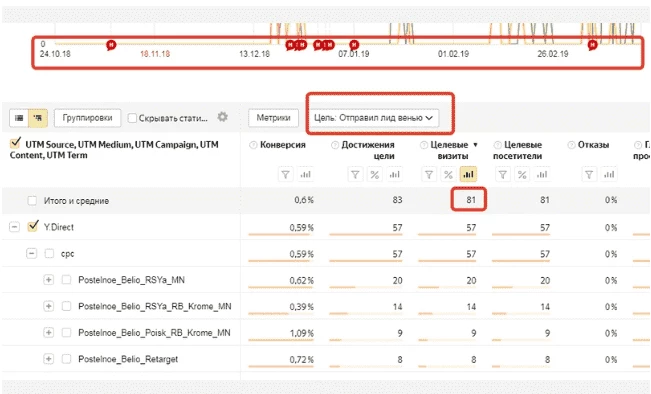
Task: Click Итого и средние conversion 0,6 %
Action: [x=304, y=200]
